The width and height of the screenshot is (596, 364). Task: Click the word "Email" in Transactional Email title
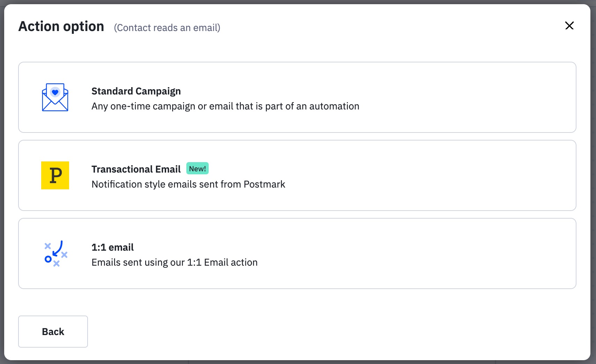(168, 169)
